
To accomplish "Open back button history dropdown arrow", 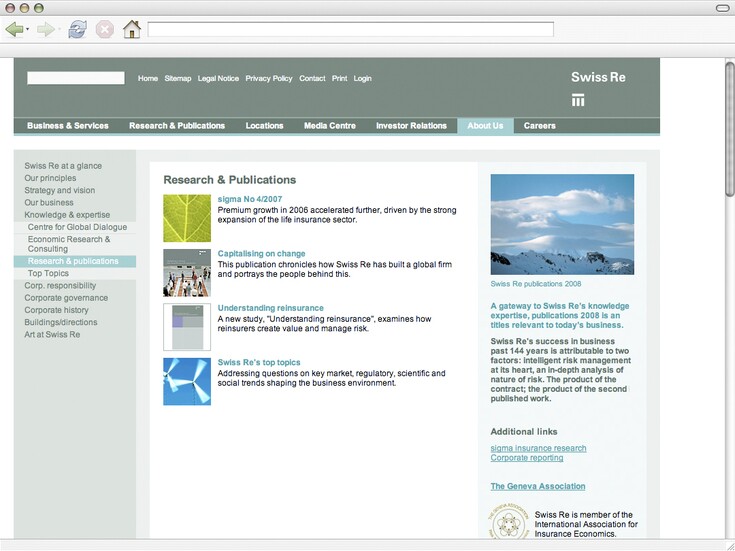I will click(x=28, y=30).
